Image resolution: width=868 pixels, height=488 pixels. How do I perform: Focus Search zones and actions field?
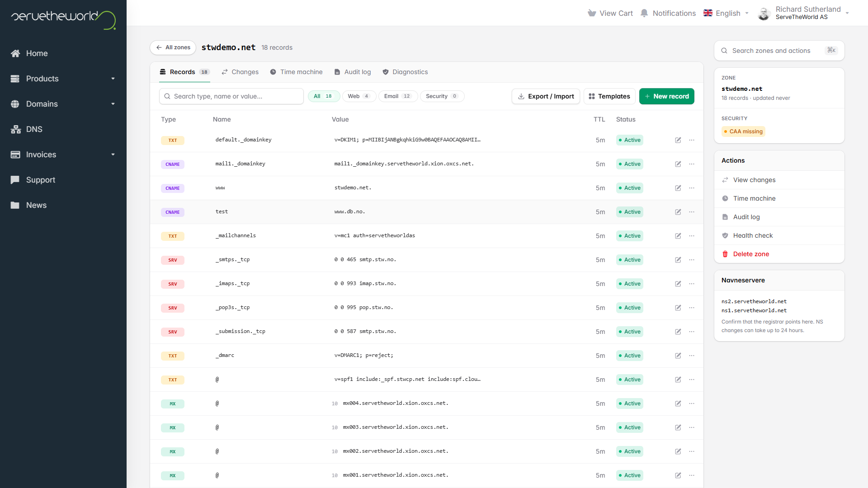(779, 51)
